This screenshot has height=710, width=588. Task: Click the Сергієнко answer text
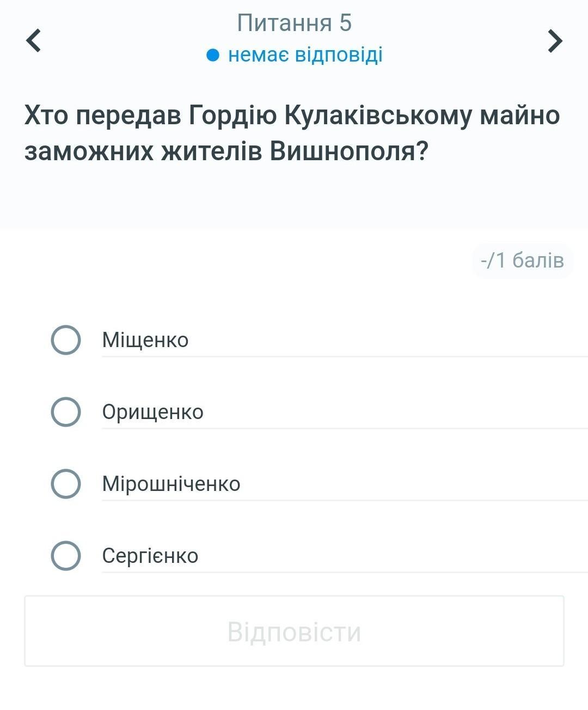point(150,556)
